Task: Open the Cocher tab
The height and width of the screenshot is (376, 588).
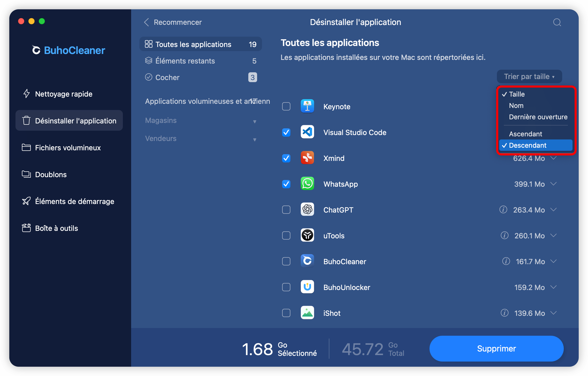Action: click(201, 77)
